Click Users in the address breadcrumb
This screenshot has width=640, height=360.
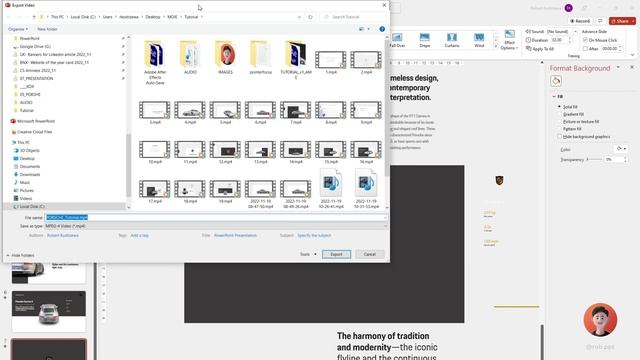[x=107, y=17]
